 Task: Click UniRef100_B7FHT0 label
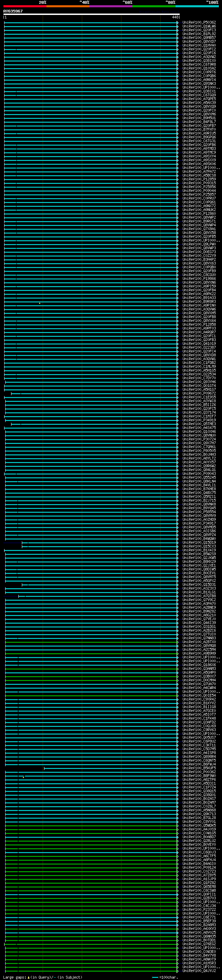tap(199, 129)
